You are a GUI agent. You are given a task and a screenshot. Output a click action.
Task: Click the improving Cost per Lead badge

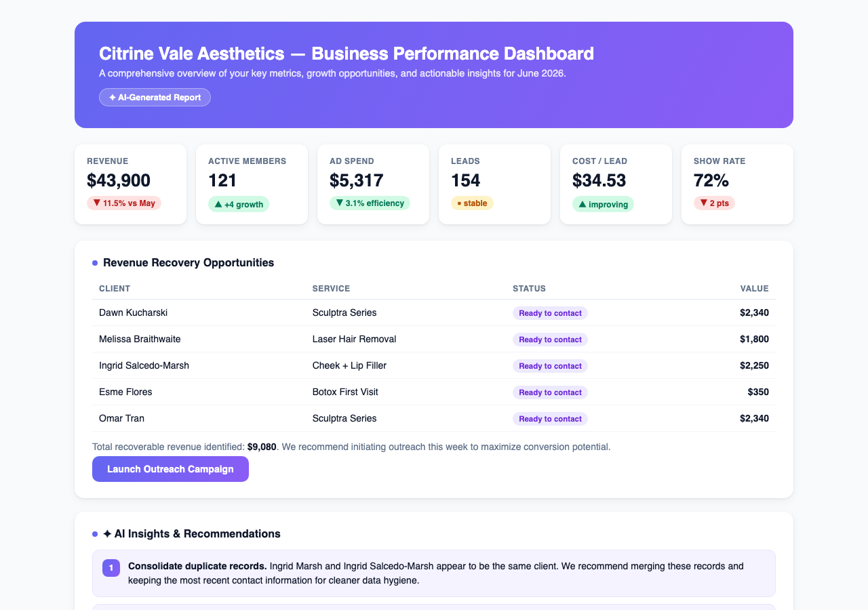tap(603, 204)
